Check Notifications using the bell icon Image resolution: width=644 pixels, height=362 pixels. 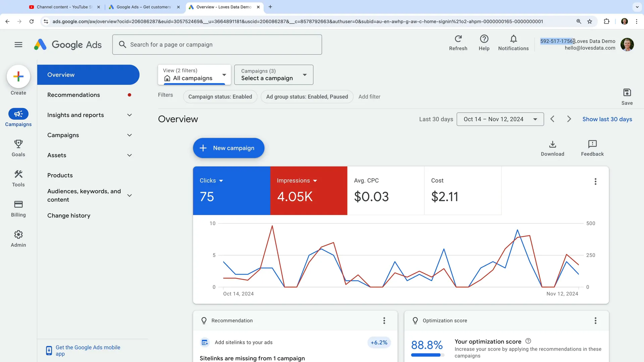pos(513,43)
